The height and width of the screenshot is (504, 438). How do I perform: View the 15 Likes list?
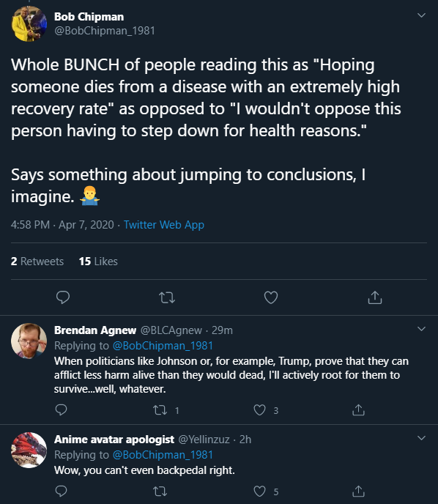pyautogui.click(x=98, y=262)
